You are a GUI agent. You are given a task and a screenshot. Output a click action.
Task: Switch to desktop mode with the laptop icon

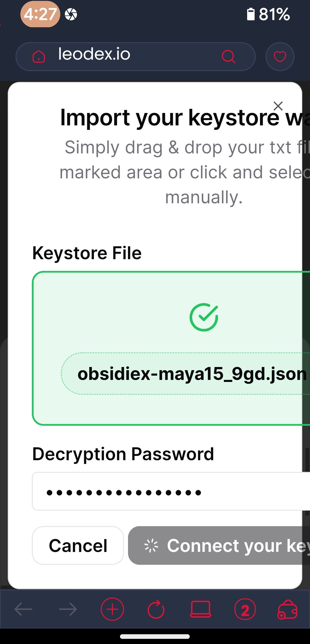point(201,609)
